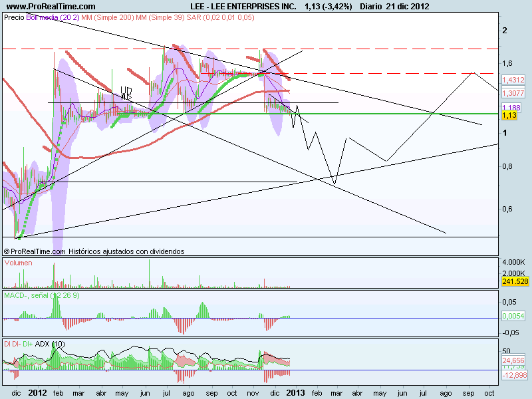This screenshot has width=532, height=399.
Task: Select the Boll media (20 2) indicator label
Action: (x=53, y=17)
